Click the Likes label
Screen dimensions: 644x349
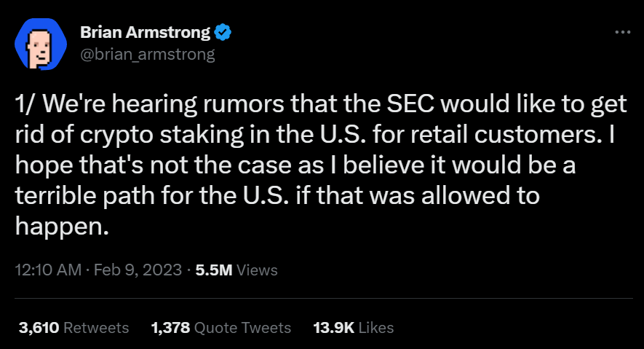[375, 328]
